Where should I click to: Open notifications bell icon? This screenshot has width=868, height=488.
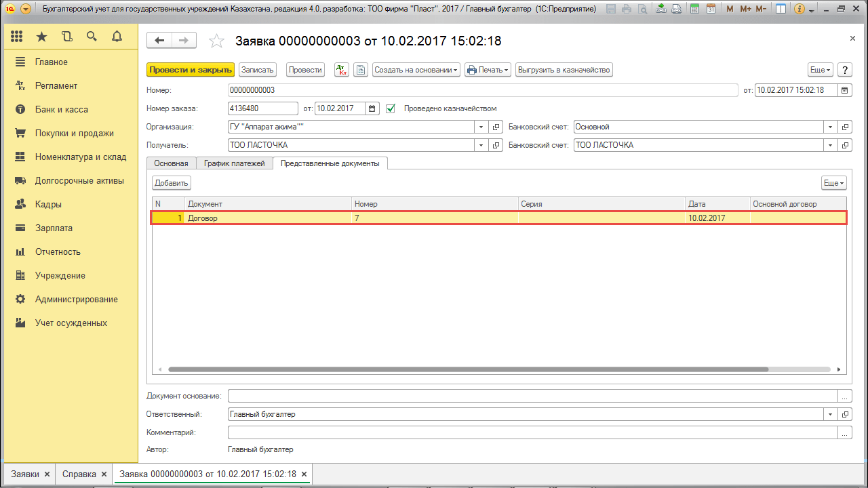coord(117,37)
